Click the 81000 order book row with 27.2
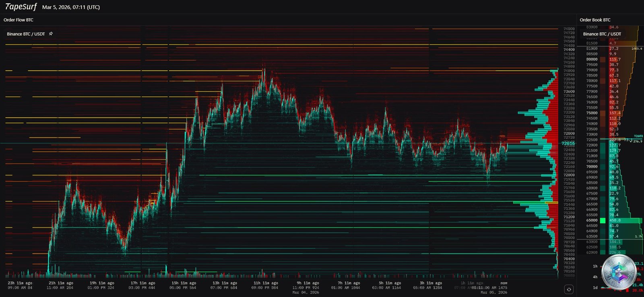Viewport: 644px width, 297px height. 610,48
